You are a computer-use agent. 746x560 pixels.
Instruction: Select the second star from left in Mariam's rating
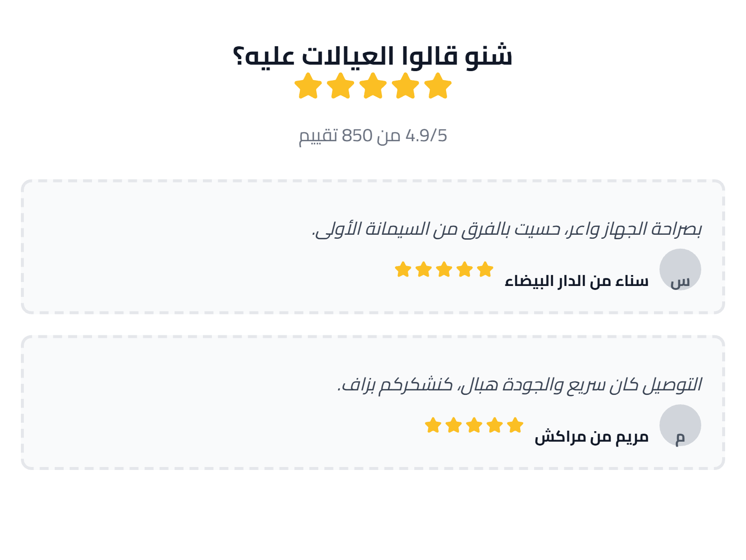coord(454,425)
